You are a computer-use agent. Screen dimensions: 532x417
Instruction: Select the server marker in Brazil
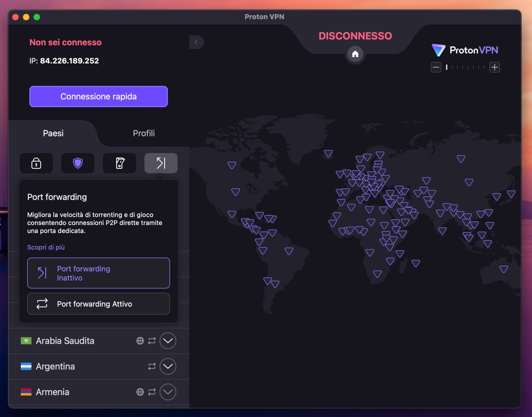[x=289, y=251]
